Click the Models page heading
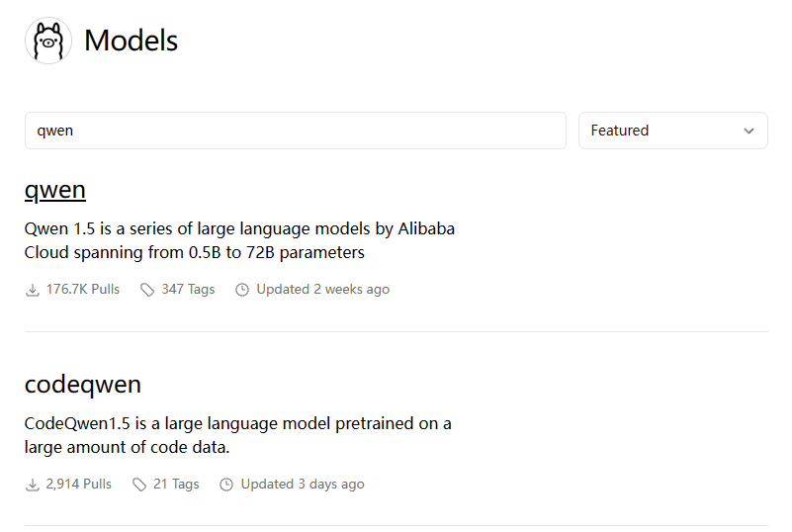792x532 pixels. point(131,41)
